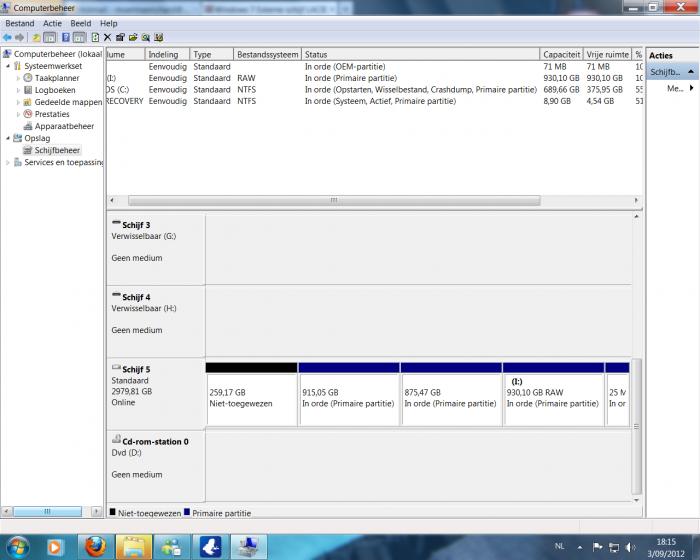Click the taskbar clock showing 18:15
Screen dimensions: 700x560
tap(666, 542)
